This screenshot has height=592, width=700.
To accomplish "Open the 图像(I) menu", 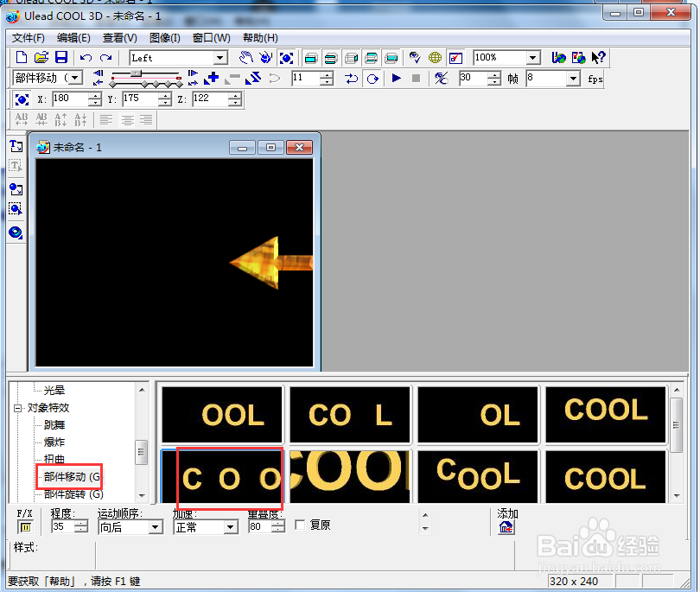I will [165, 38].
